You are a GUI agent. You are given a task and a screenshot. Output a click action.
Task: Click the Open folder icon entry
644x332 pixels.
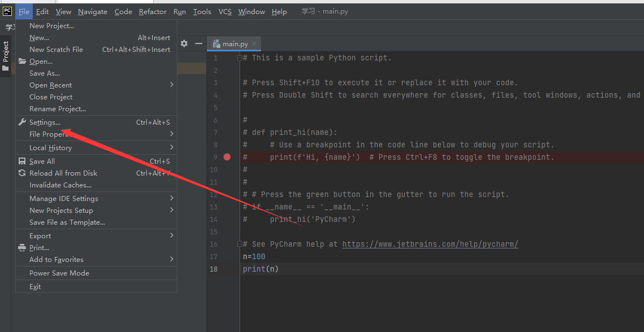[x=22, y=62]
